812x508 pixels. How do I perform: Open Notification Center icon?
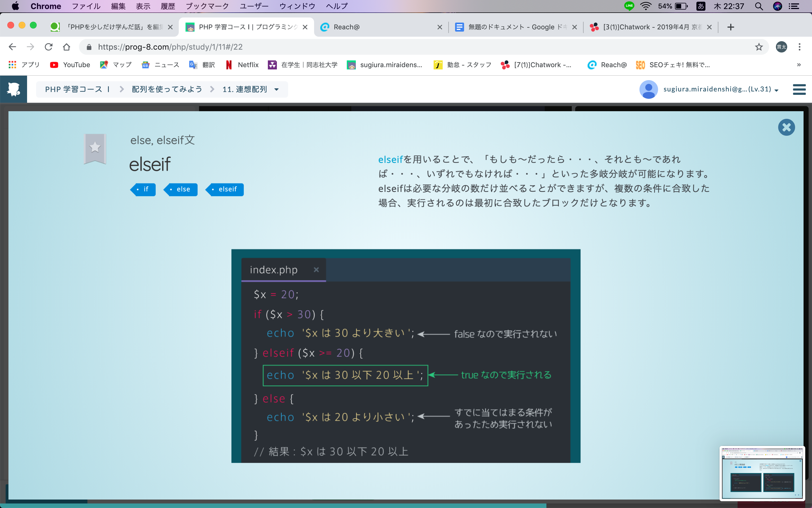pos(794,6)
